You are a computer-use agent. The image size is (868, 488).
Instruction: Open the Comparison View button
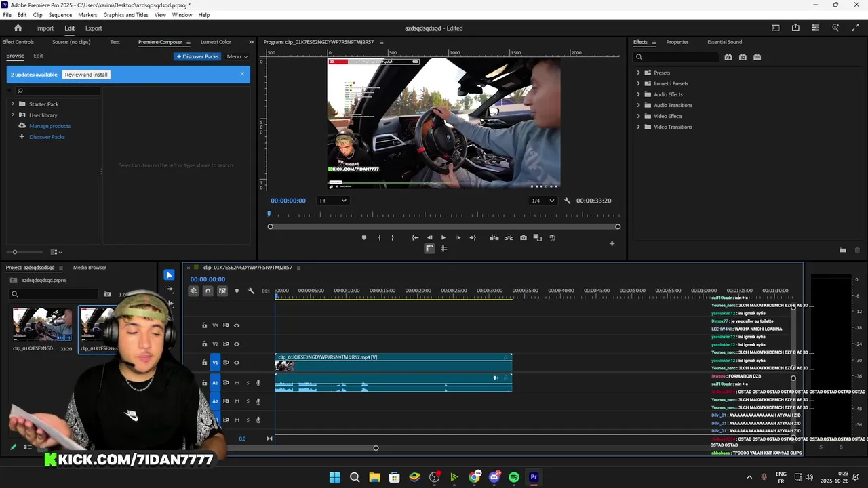pos(538,237)
